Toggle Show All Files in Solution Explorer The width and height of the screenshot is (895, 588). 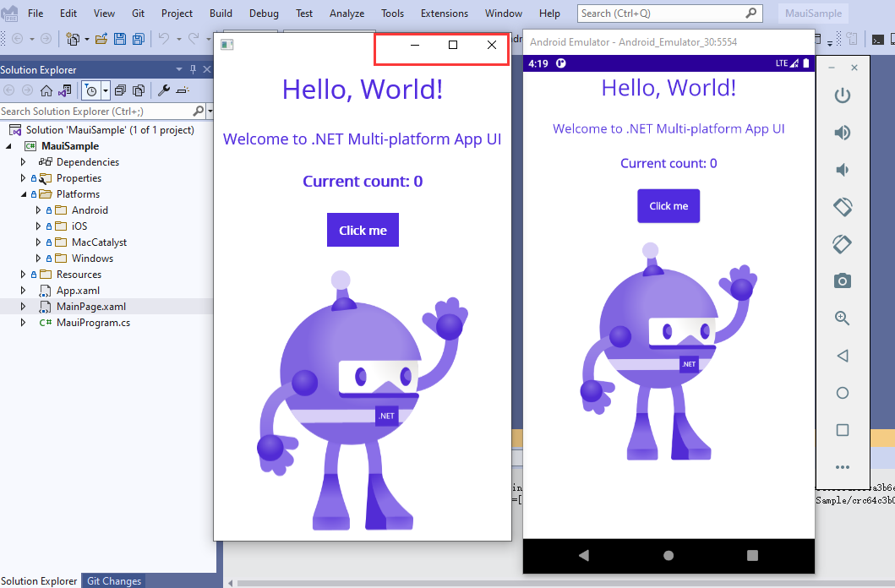point(138,90)
